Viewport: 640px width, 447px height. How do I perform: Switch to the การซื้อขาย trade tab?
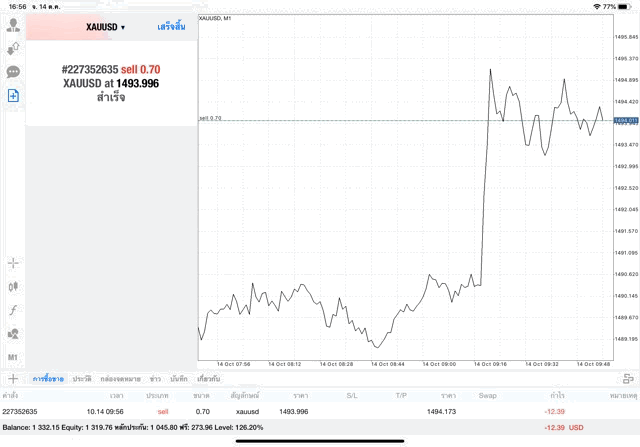48,379
